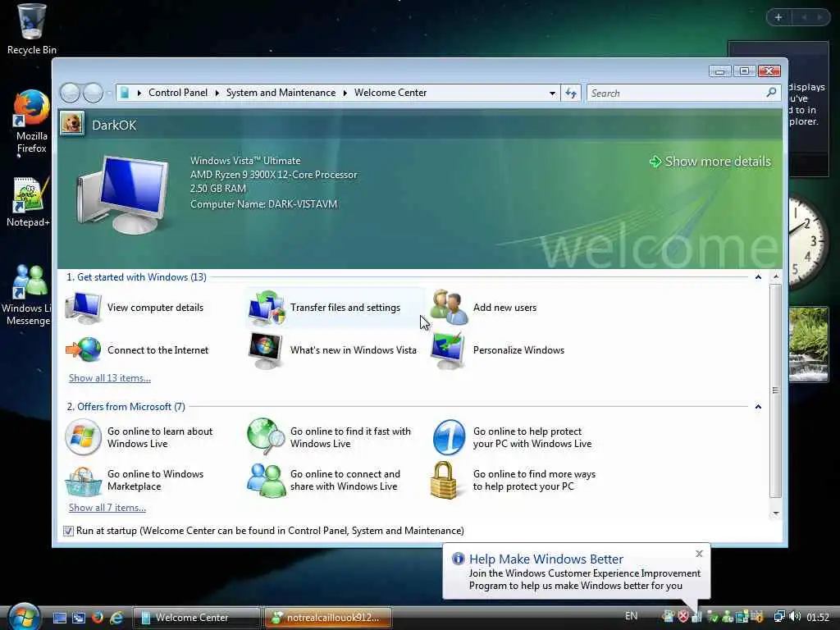
Task: Open the Windows Marketplace basket icon
Action: [x=83, y=481]
